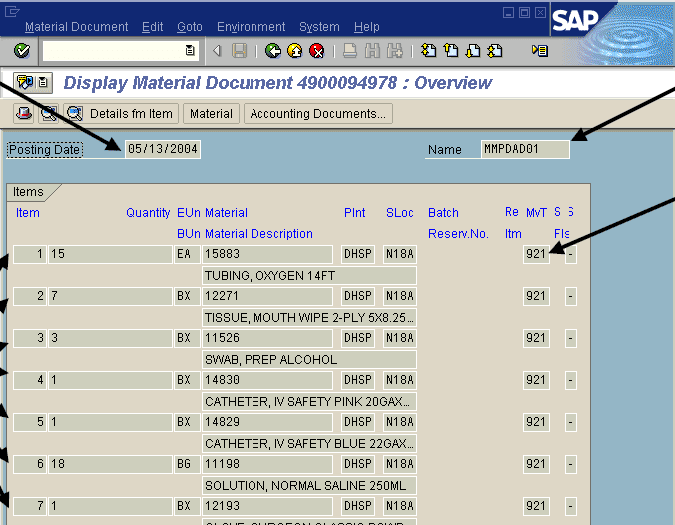Click the minus sign field in item 4 row
The image size is (675, 525).
pyautogui.click(x=570, y=380)
